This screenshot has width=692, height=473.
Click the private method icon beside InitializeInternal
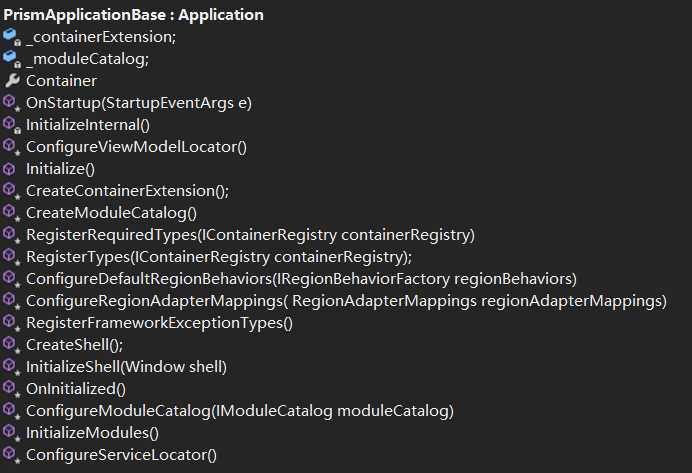click(11, 125)
